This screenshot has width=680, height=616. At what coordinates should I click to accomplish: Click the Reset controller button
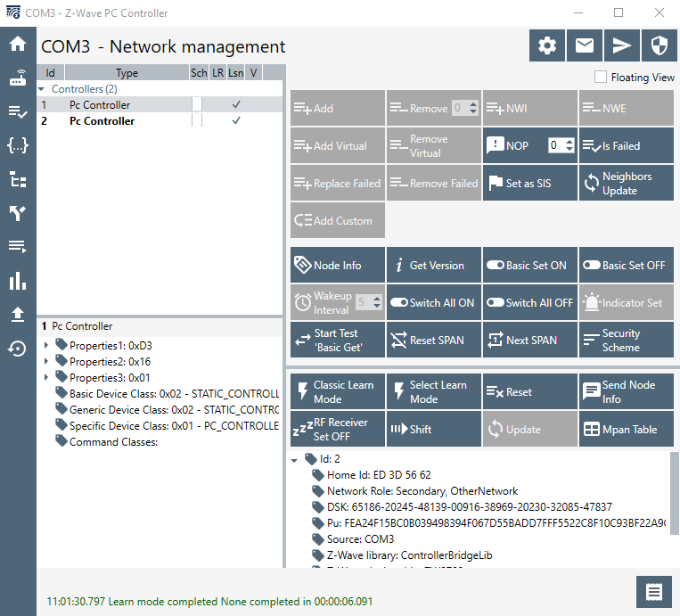[x=530, y=391]
